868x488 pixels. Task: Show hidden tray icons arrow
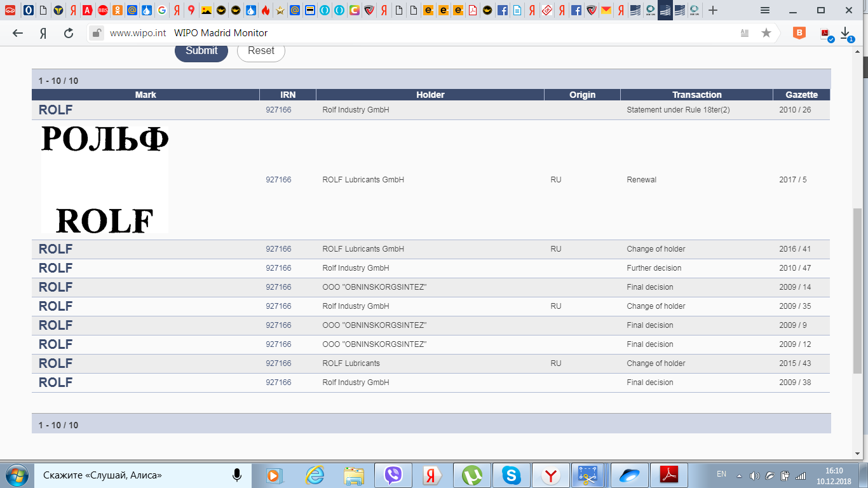click(x=739, y=475)
